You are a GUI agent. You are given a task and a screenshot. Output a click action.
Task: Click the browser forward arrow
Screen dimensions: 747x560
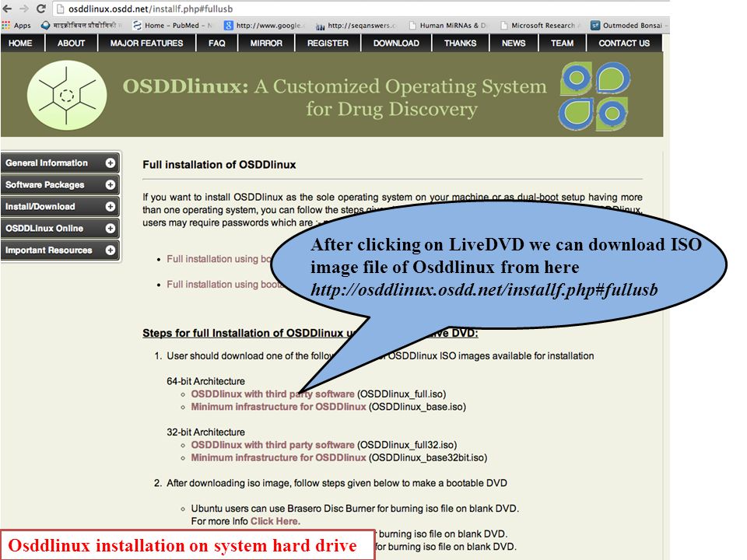coord(24,9)
